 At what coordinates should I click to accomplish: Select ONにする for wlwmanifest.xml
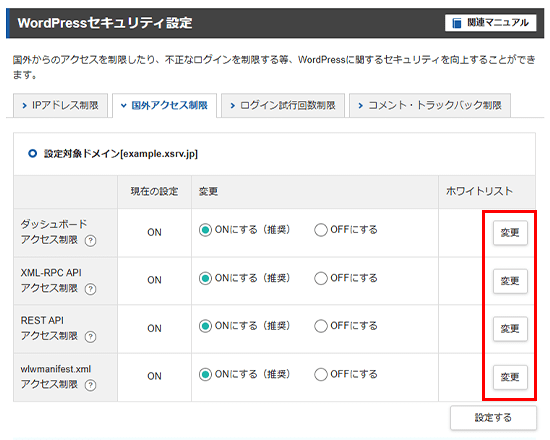(x=205, y=375)
